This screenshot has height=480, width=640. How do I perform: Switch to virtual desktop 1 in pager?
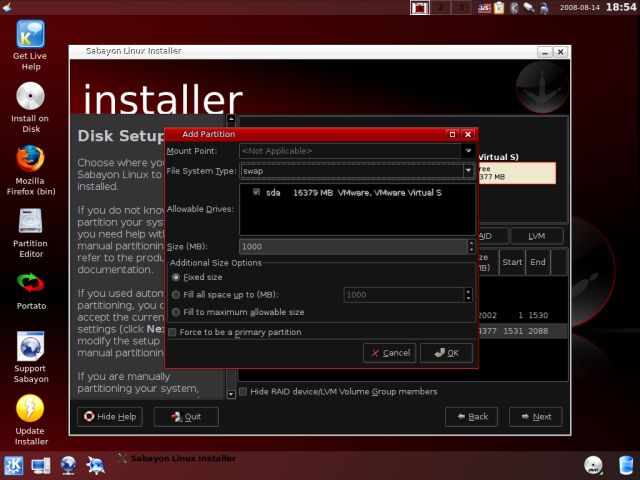pos(420,8)
